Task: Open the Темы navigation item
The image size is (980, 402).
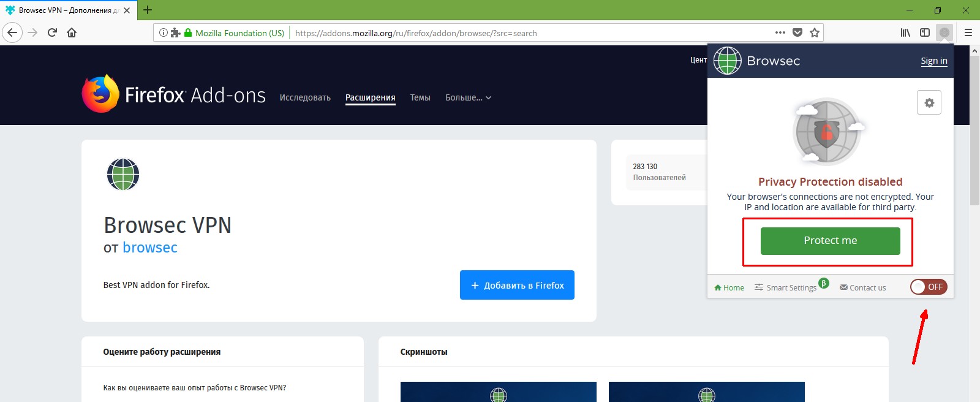Action: [420, 97]
